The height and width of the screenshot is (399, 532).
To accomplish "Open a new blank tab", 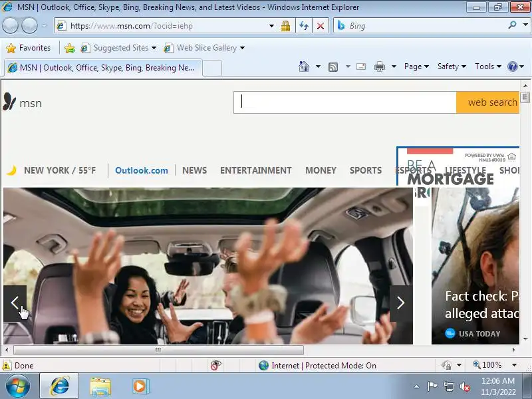I will (212, 68).
